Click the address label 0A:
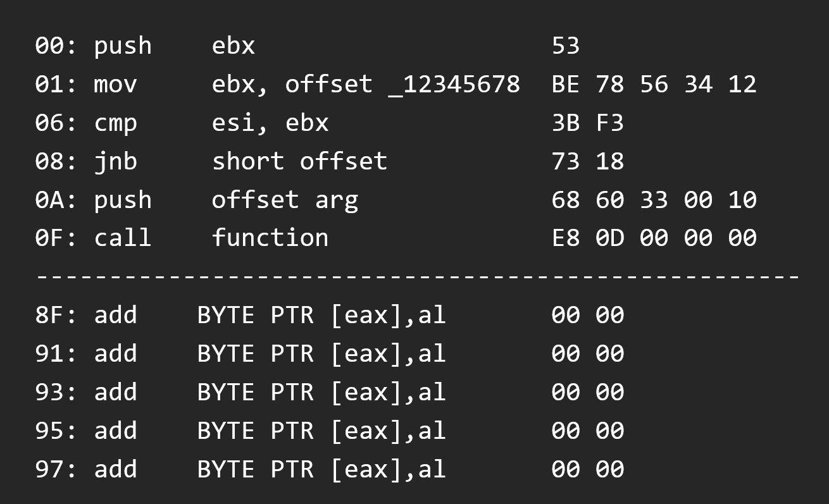This screenshot has width=829, height=504. tap(56, 200)
